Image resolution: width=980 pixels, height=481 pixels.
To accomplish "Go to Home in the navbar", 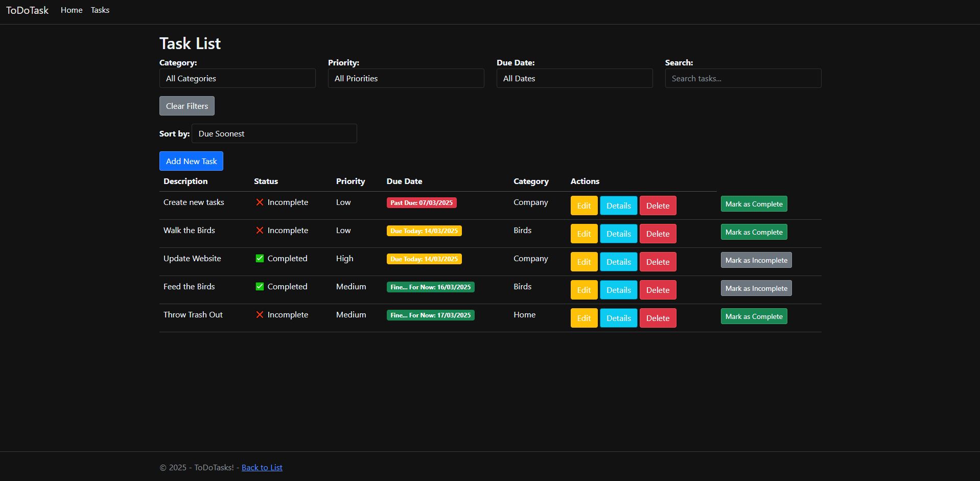I will 72,10.
